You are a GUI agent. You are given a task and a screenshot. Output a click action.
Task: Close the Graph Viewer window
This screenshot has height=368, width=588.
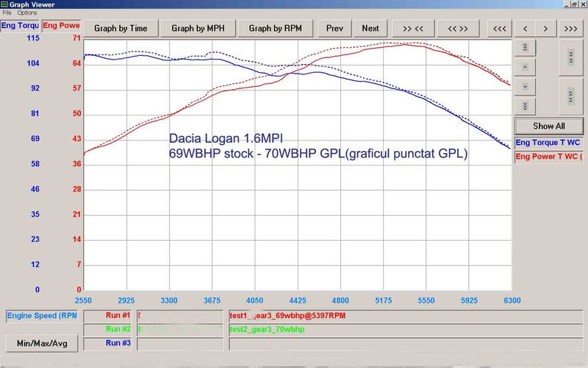tap(583, 4)
